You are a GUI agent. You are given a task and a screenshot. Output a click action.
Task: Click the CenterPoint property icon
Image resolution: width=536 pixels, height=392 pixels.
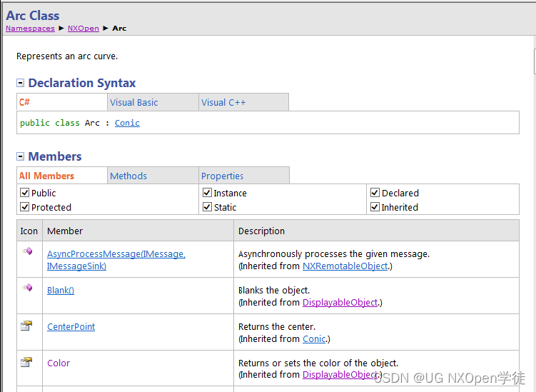[x=26, y=326]
